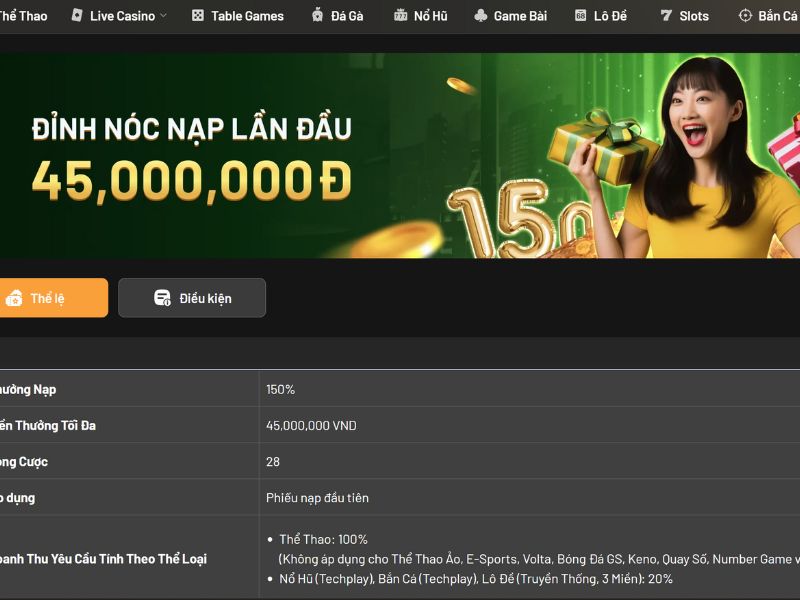Click the first-deposit promotion banner
The image size is (800, 600).
click(400, 156)
